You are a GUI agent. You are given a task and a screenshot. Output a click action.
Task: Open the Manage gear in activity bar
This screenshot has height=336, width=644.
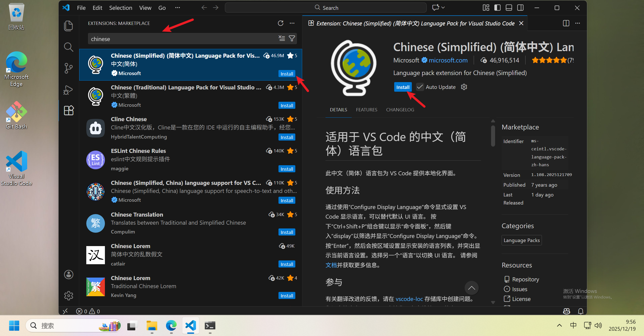point(68,295)
